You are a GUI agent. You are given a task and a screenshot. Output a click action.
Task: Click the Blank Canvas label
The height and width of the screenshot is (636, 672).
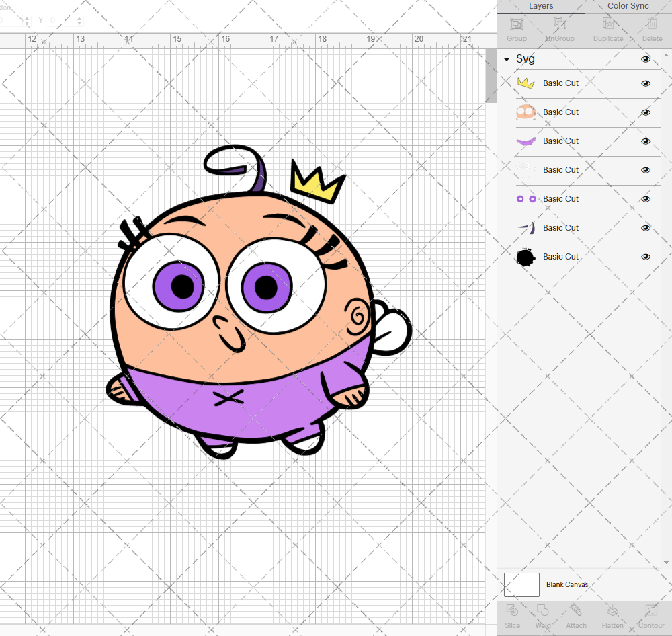coord(567,584)
